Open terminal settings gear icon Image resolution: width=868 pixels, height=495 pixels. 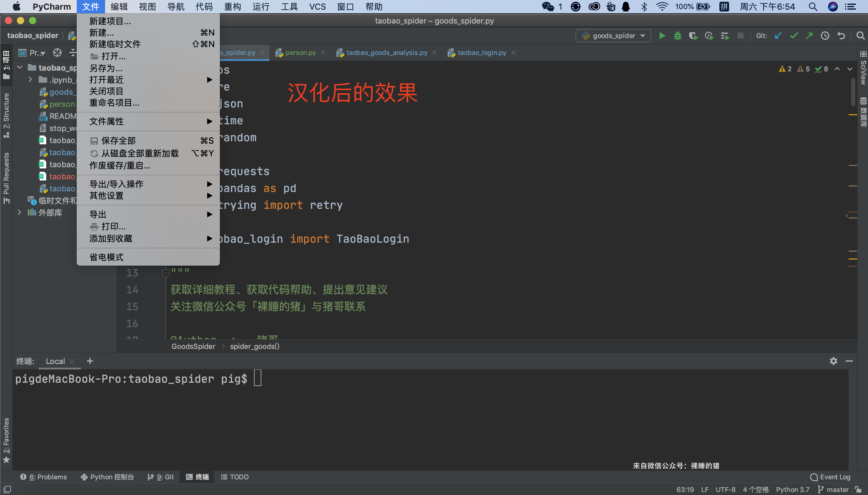point(833,361)
